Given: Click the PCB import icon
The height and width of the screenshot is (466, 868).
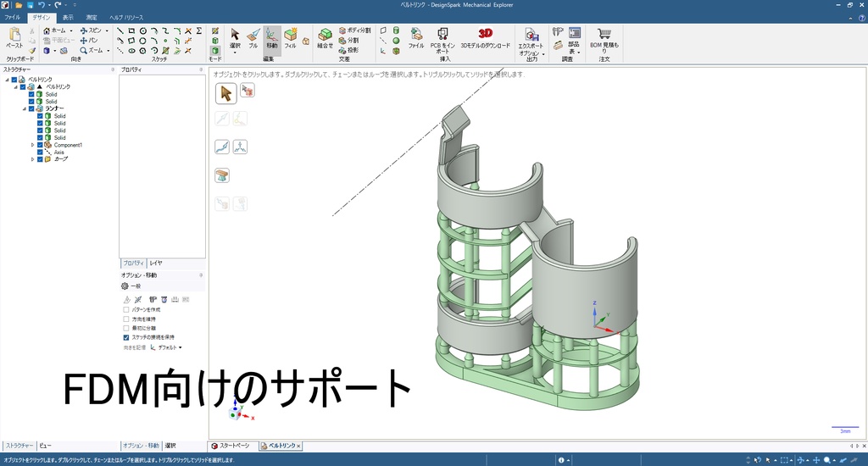Looking at the screenshot, I should pos(442,34).
